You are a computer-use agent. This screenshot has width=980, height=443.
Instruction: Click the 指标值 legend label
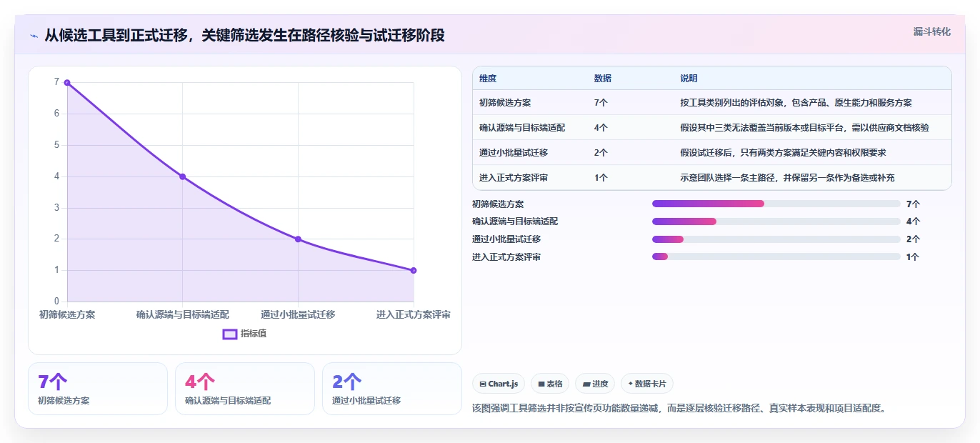tap(254, 334)
